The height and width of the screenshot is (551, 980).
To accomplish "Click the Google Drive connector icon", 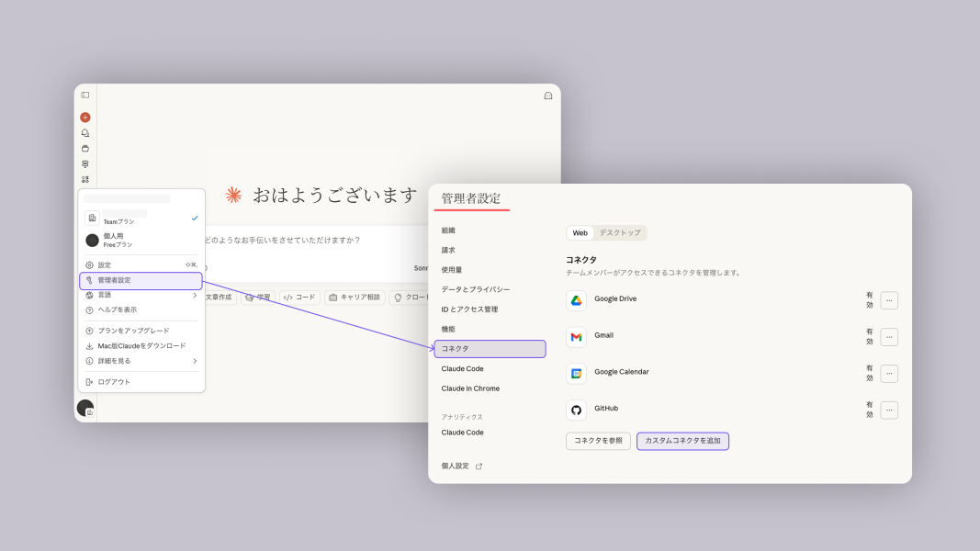I will [576, 299].
